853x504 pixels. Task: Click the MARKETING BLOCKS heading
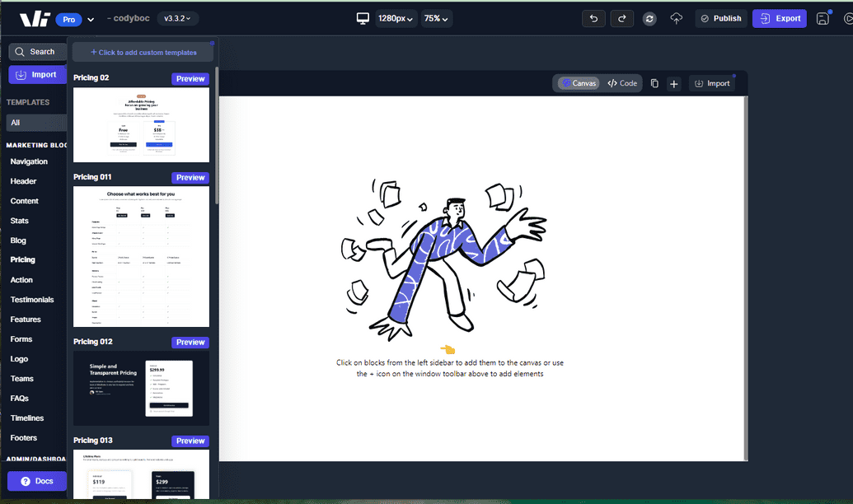click(36, 145)
